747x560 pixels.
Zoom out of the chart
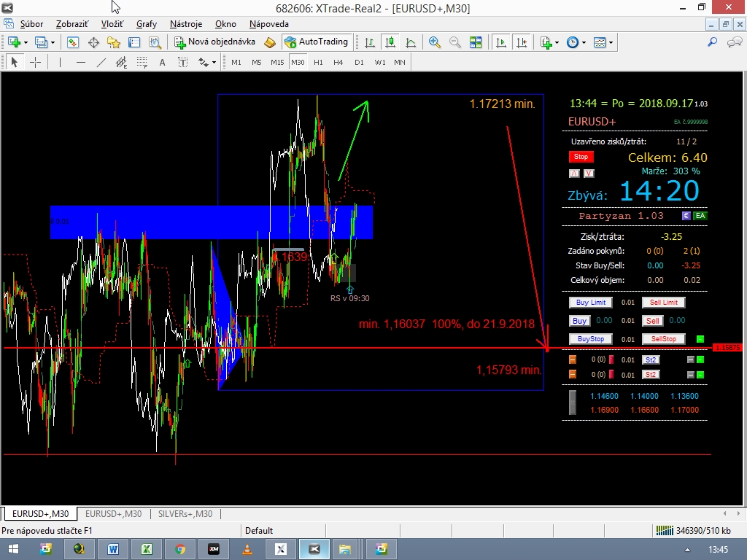[455, 42]
